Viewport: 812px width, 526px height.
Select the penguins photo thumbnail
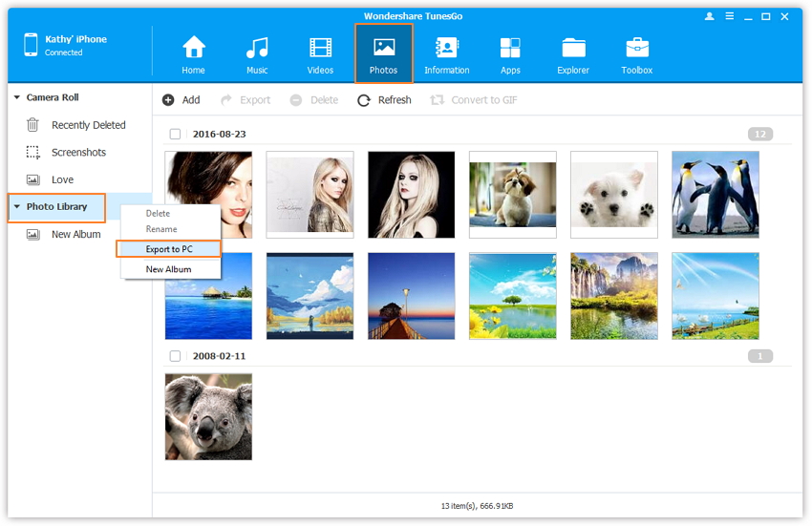[715, 195]
